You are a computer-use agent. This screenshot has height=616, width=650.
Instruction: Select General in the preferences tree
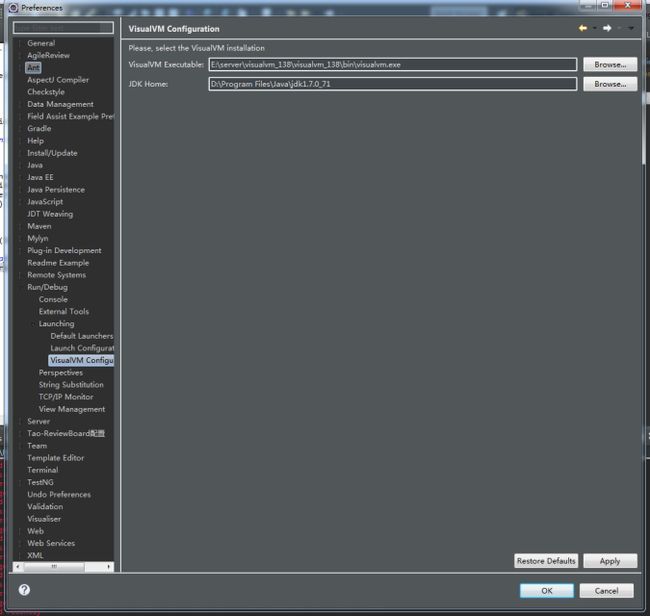click(x=41, y=43)
